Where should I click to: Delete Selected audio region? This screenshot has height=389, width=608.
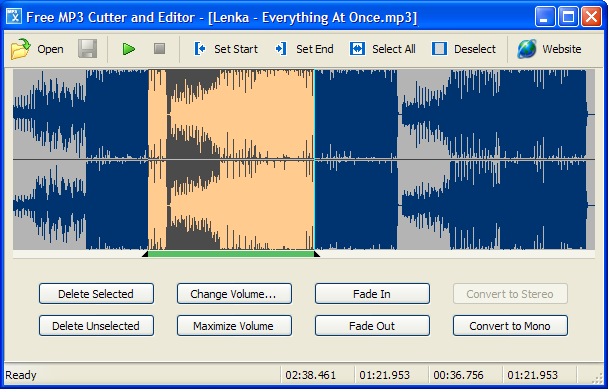click(96, 294)
